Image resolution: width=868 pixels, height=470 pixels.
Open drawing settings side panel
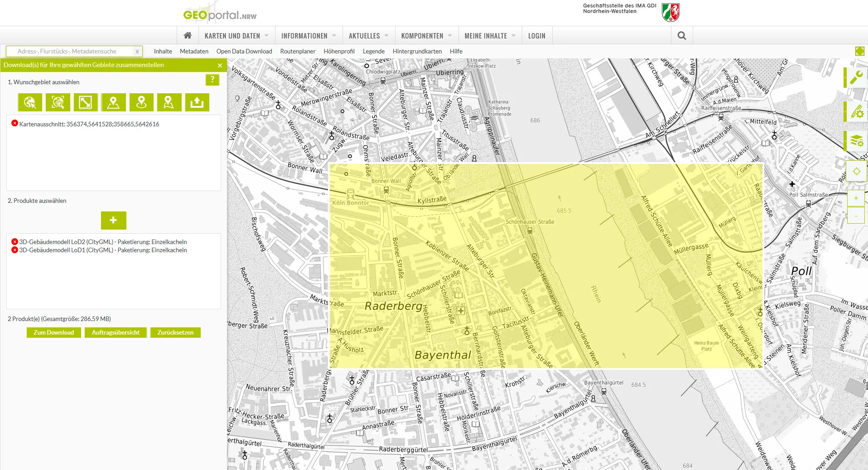click(x=856, y=111)
